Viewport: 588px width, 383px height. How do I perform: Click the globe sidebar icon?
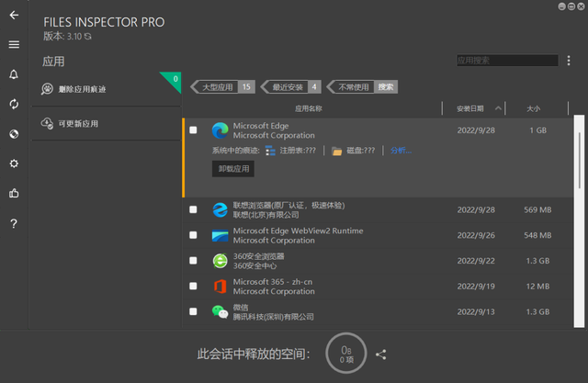14,134
